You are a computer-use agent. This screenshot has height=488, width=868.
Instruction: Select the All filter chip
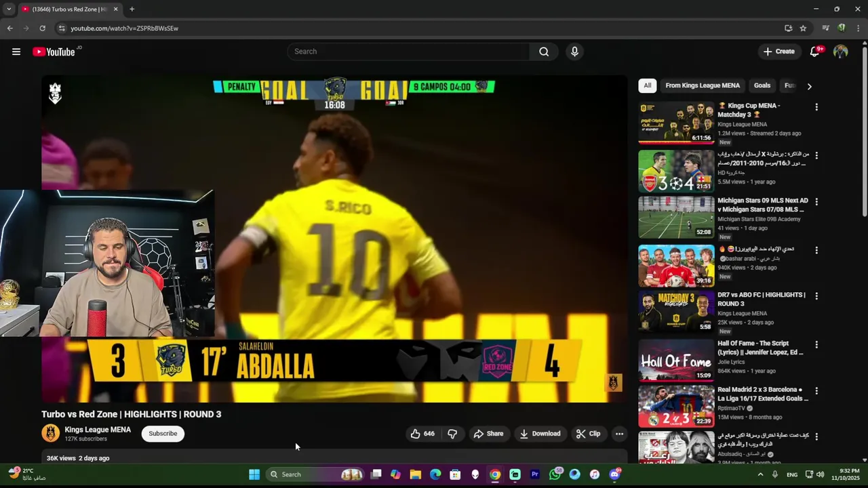[648, 85]
